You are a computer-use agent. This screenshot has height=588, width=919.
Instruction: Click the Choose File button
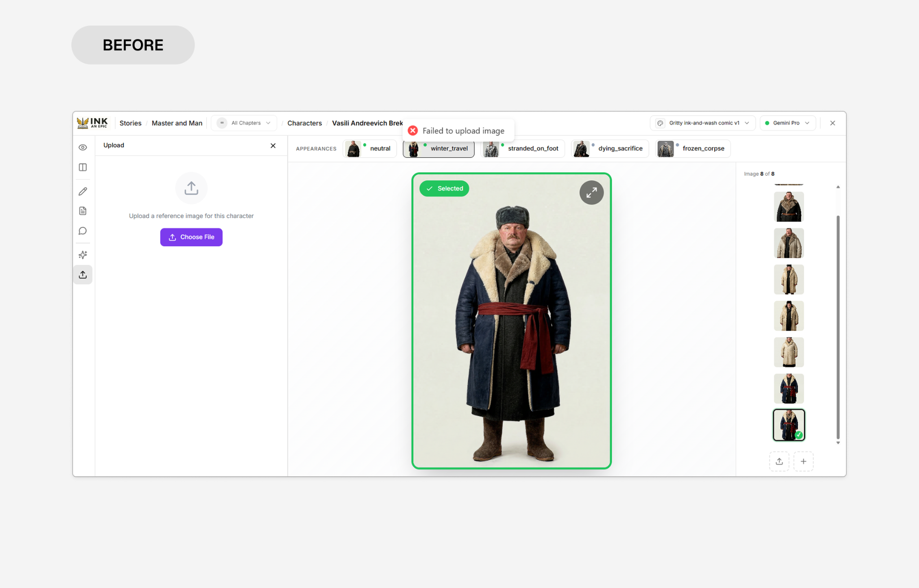(191, 237)
